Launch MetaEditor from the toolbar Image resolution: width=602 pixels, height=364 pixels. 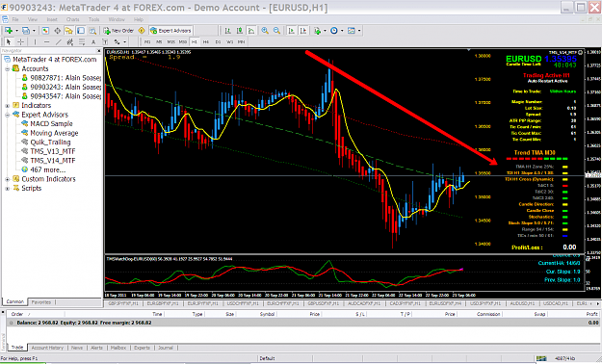coord(142,31)
